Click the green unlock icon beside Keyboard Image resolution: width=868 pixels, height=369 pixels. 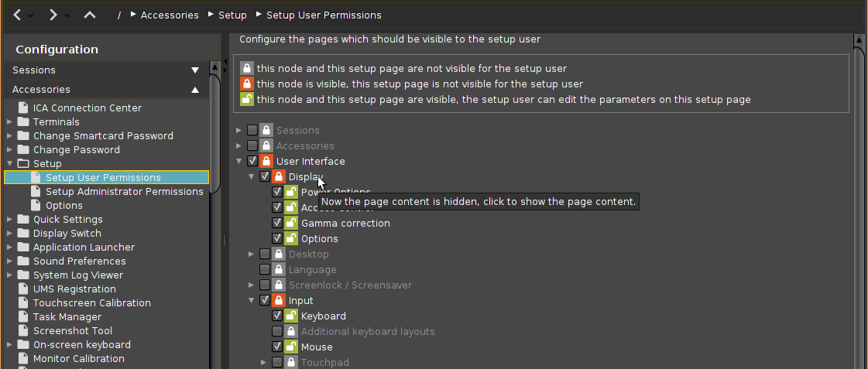[291, 316]
